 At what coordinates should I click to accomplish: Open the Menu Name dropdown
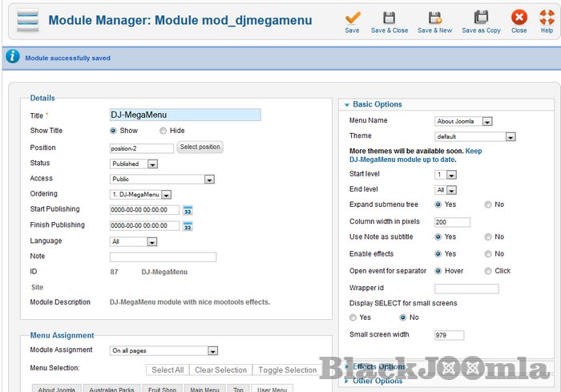pos(463,122)
